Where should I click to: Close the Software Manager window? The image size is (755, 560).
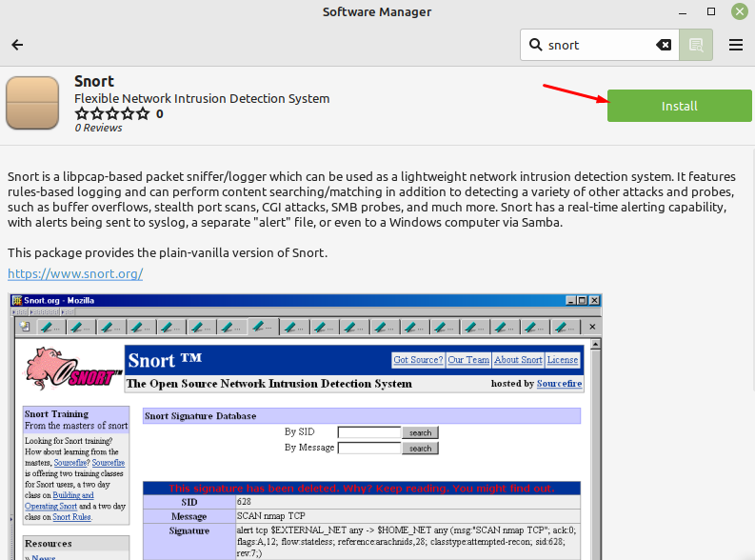(739, 11)
